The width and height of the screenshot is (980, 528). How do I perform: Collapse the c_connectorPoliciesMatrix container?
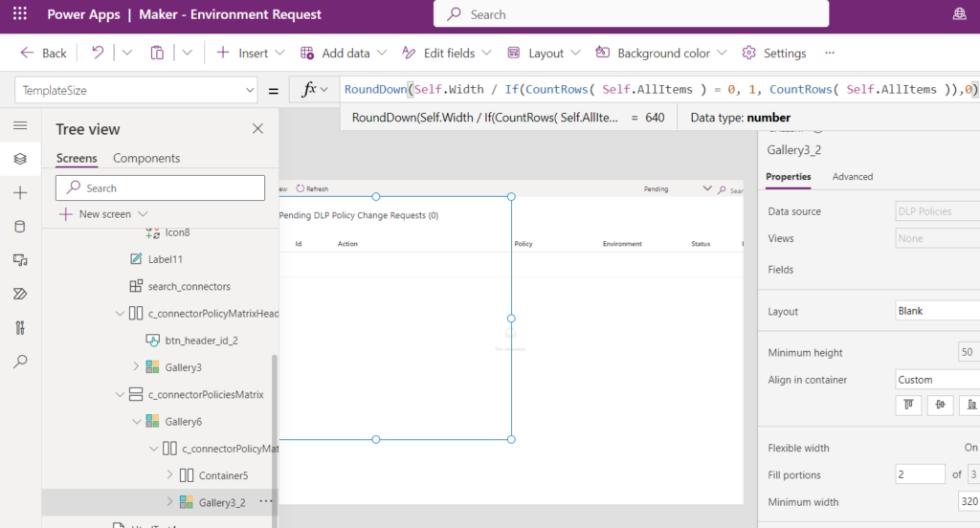point(120,394)
